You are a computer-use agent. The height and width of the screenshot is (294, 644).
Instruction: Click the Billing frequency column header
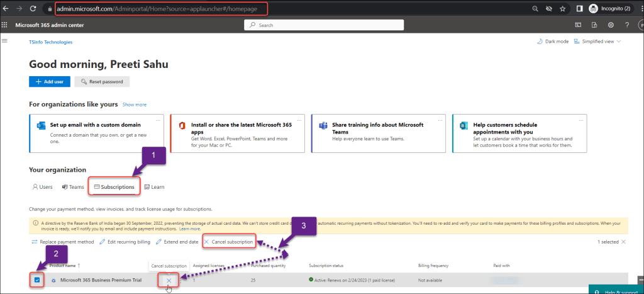pos(433,266)
